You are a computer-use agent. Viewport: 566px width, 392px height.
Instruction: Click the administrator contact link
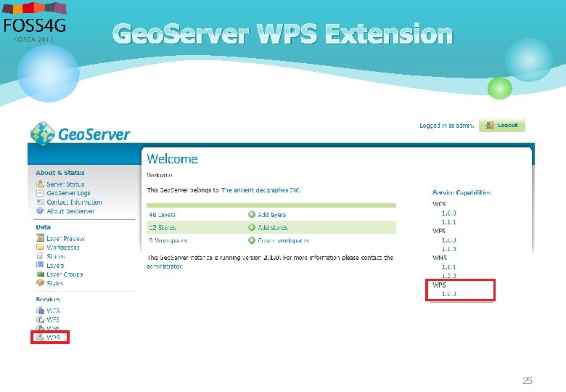(x=165, y=266)
